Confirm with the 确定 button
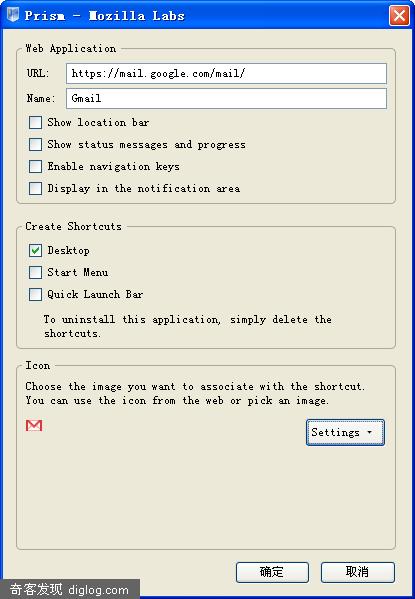The height and width of the screenshot is (599, 415). pos(272,572)
